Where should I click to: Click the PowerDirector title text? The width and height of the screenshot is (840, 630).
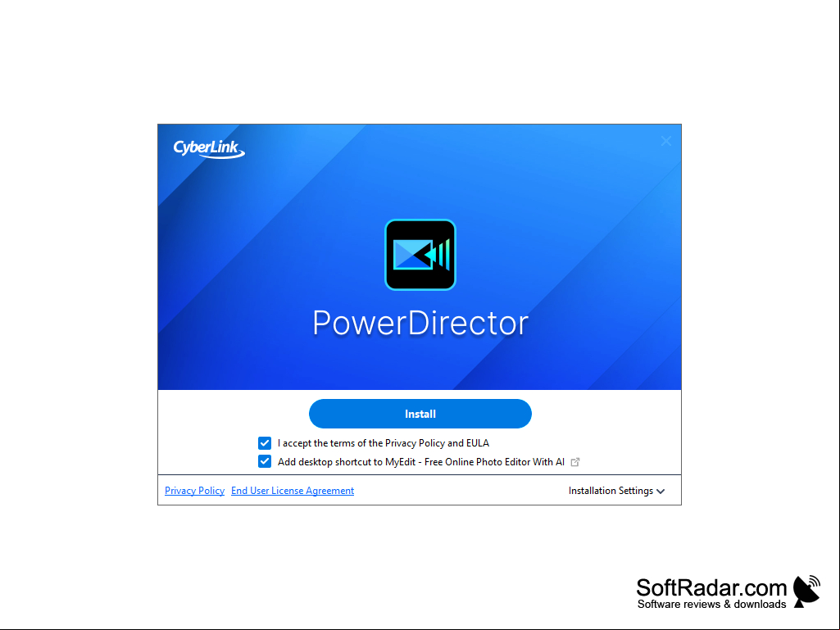coord(420,323)
